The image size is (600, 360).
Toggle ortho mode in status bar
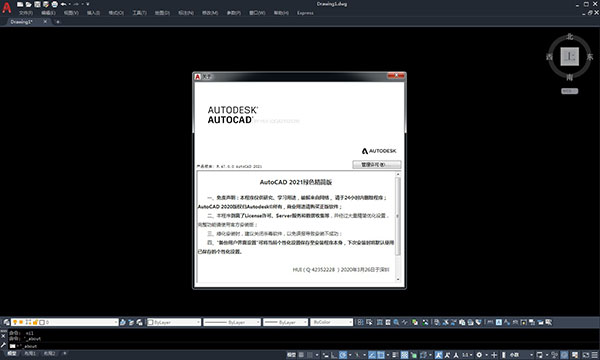tap(335, 355)
